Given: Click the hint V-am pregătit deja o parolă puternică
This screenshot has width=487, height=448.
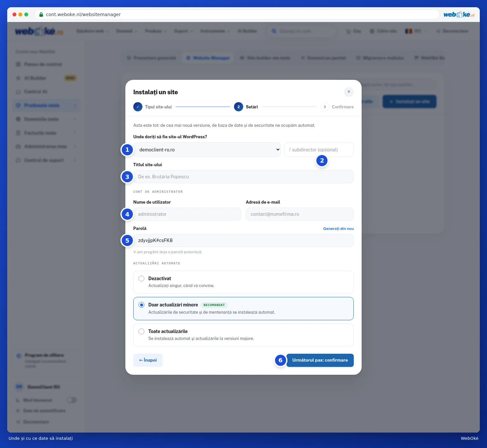Looking at the screenshot, I should (168, 252).
